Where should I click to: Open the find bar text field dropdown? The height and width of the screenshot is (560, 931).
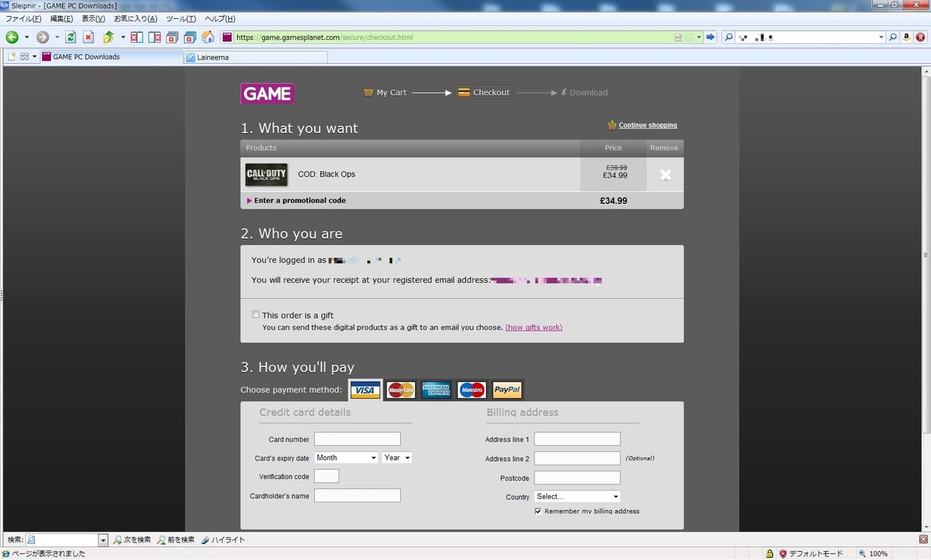coord(103,540)
